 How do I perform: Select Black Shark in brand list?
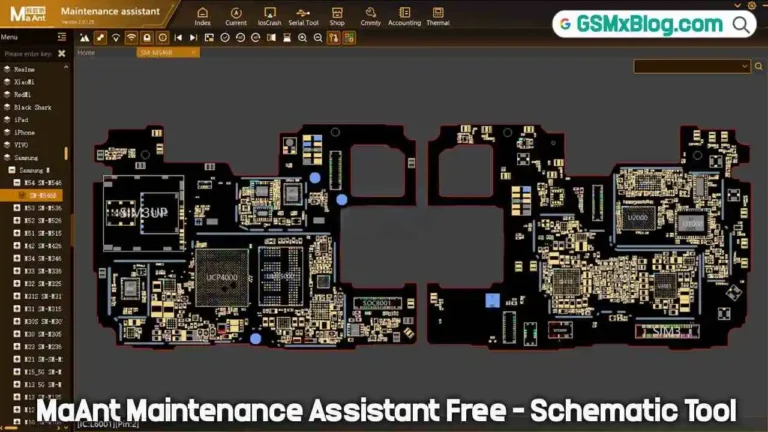(x=32, y=107)
